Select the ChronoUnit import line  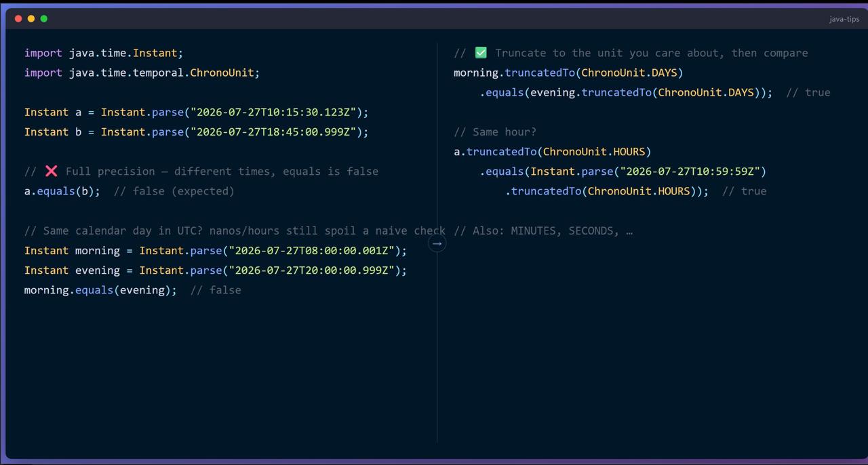pyautogui.click(x=142, y=73)
